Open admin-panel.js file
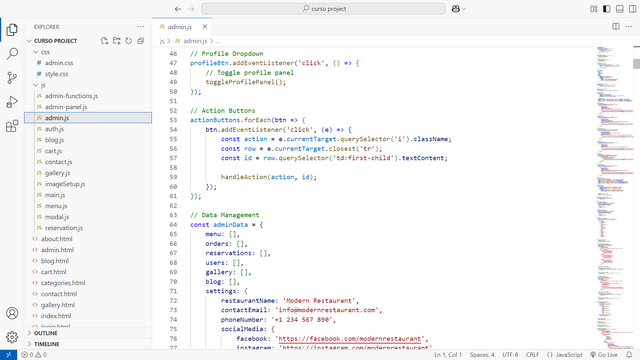Viewport: 640px width, 360px height. [66, 107]
